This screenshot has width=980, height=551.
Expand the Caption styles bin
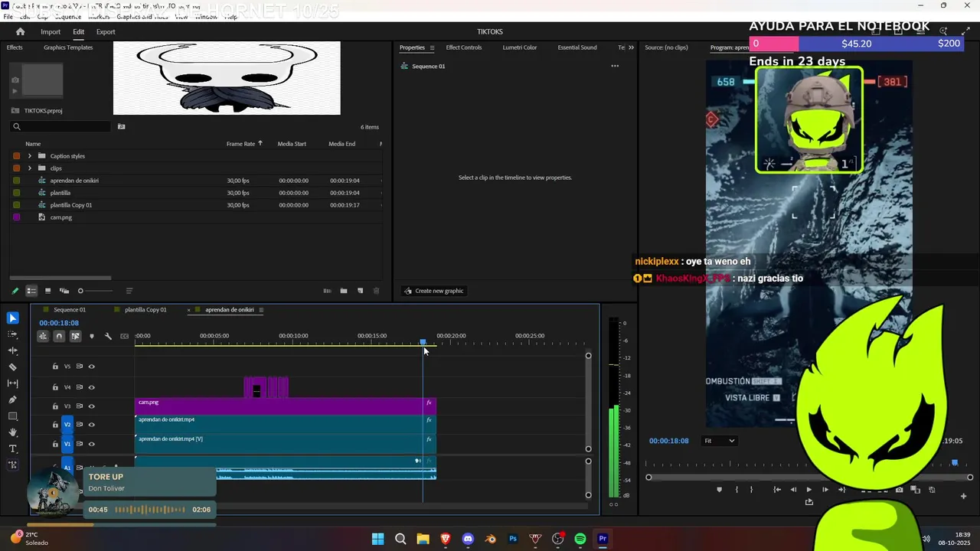pos(30,156)
